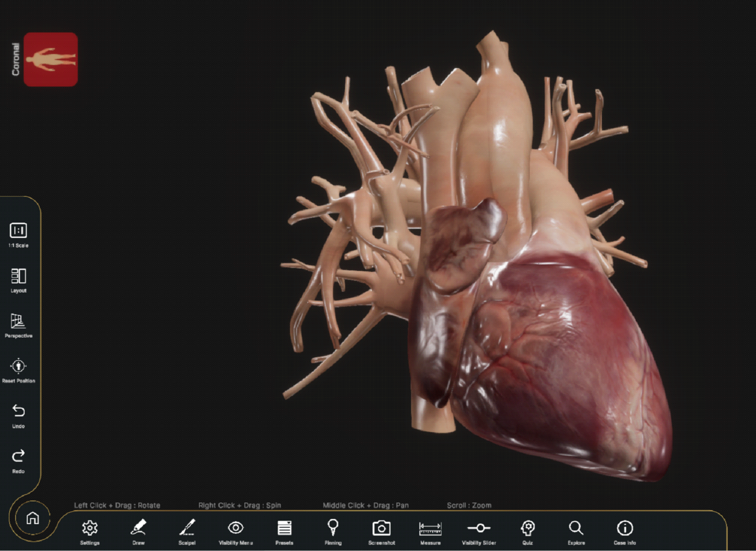Select the Pinning tool
756x551 pixels.
(x=333, y=529)
